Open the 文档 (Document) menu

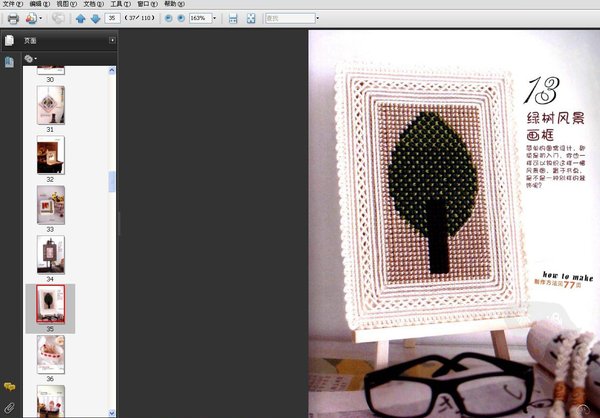pyautogui.click(x=93, y=4)
